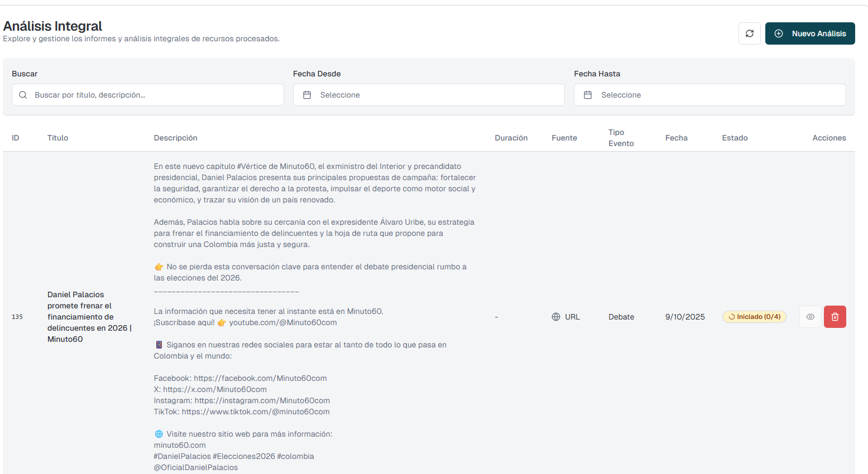Click the calendar icon in Fecha Desde
The width and height of the screenshot is (868, 474).
point(306,95)
